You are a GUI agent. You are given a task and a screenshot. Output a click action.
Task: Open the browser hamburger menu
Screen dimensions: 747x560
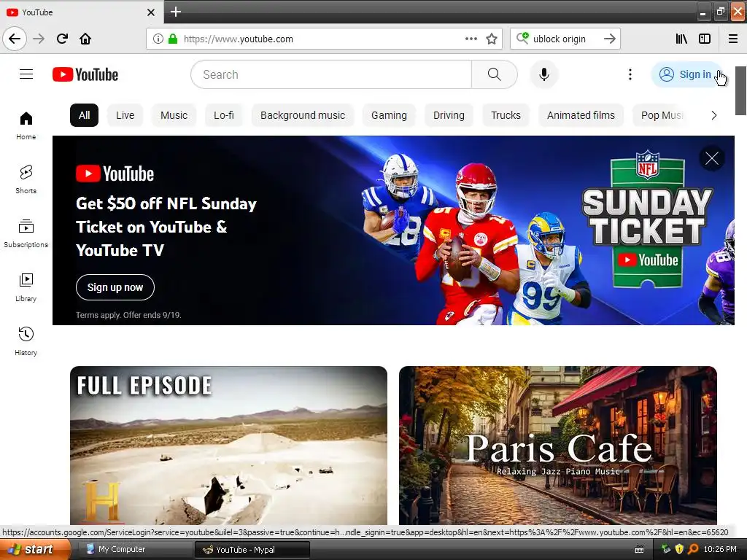pyautogui.click(x=733, y=39)
